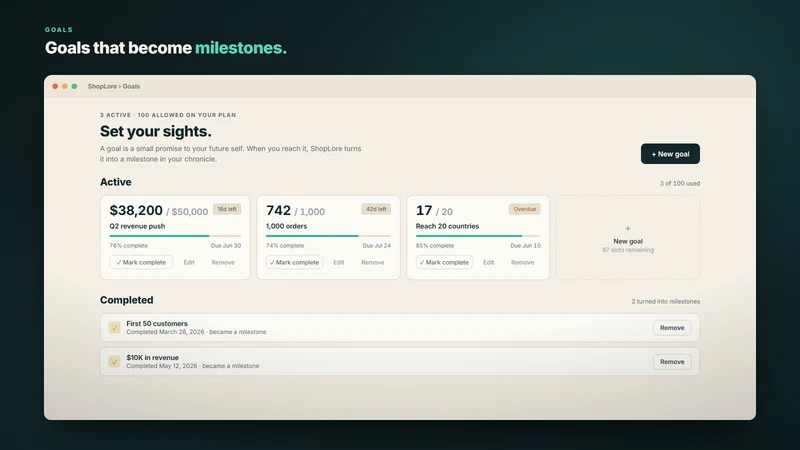
Task: Remove the First 50 customers milestone
Action: (x=672, y=328)
